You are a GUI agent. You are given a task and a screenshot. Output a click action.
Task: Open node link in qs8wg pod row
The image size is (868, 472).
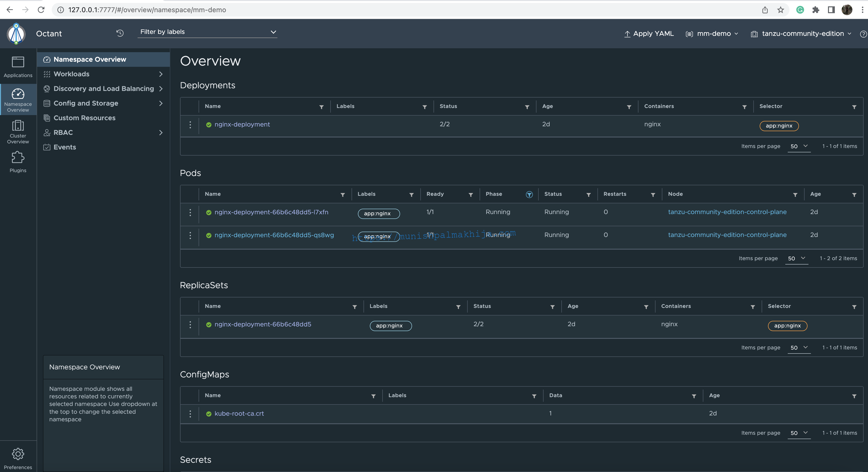point(727,235)
